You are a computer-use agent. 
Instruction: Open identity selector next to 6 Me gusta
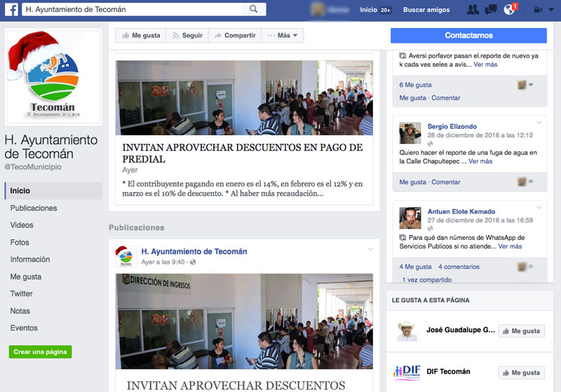[525, 85]
